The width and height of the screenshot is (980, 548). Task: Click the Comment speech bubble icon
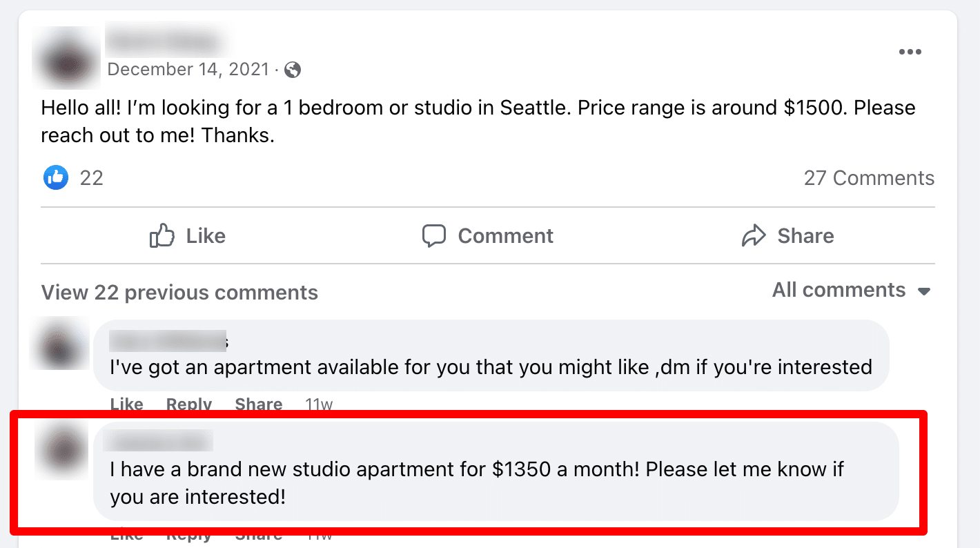point(435,235)
